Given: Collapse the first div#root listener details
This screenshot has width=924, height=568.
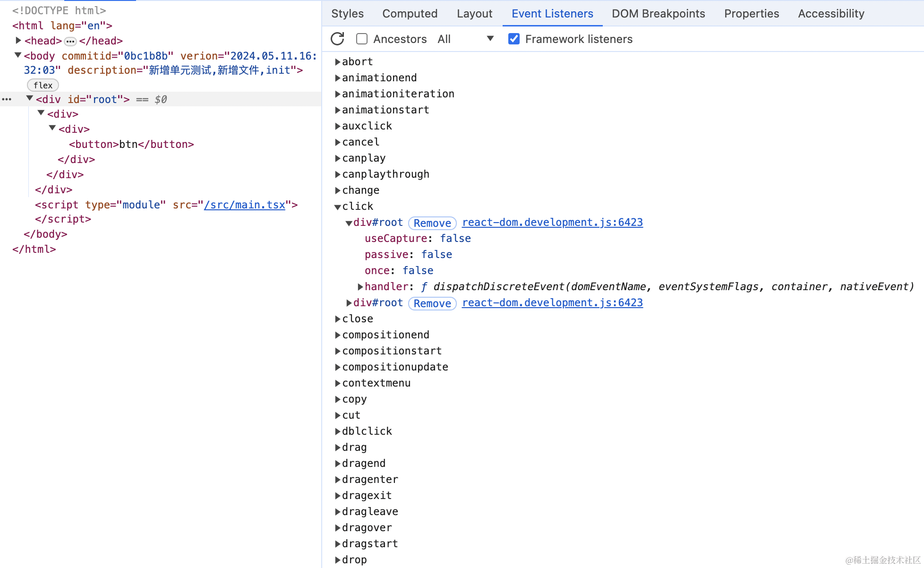Looking at the screenshot, I should click(x=349, y=223).
